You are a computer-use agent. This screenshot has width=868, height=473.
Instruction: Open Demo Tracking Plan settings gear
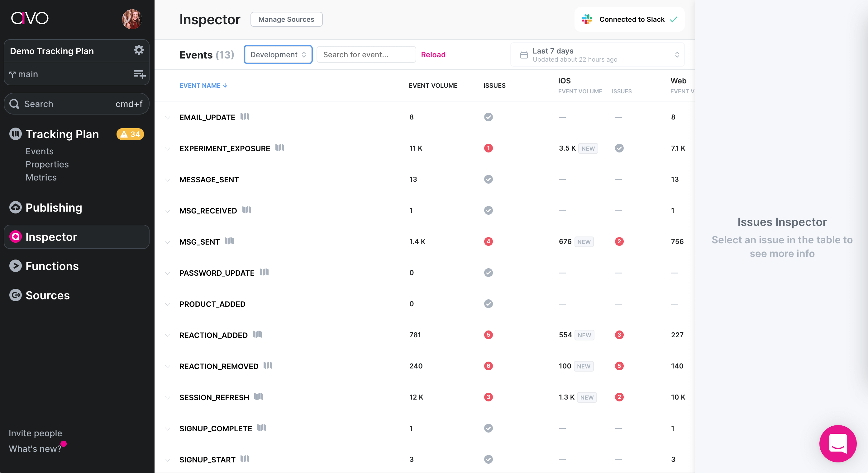pyautogui.click(x=139, y=50)
